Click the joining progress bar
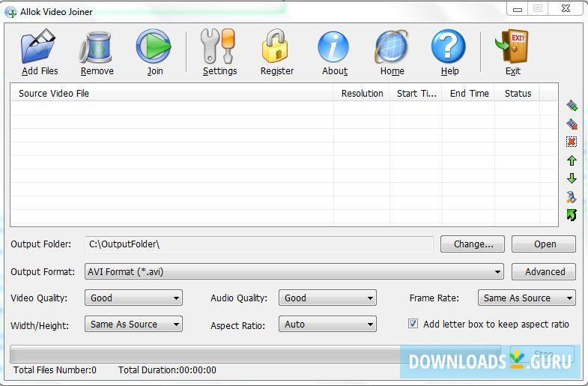Image resolution: width=588 pixels, height=386 pixels. click(x=255, y=354)
